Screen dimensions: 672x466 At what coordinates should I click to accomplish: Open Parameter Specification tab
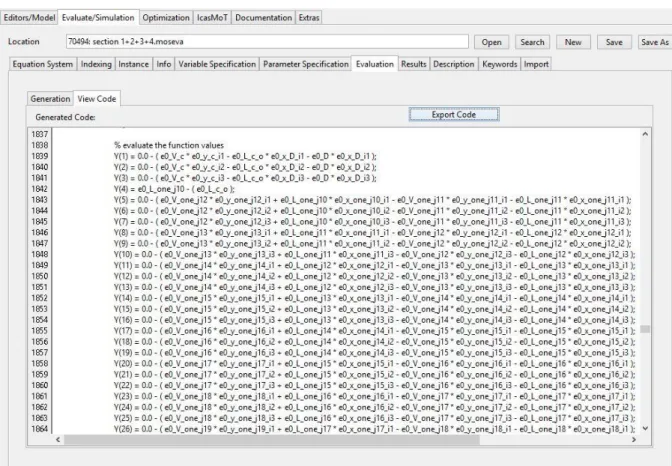coord(306,64)
